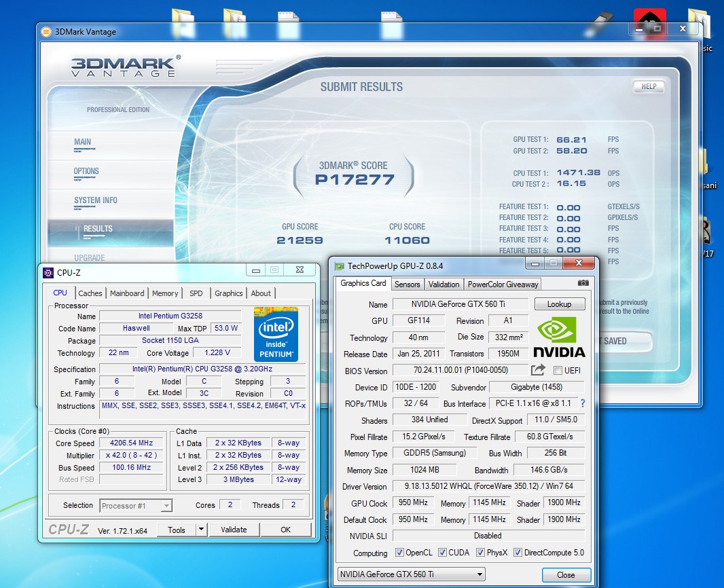
Task: Open the GTX 560 Ti GPU selection dropdown
Action: tap(412, 574)
